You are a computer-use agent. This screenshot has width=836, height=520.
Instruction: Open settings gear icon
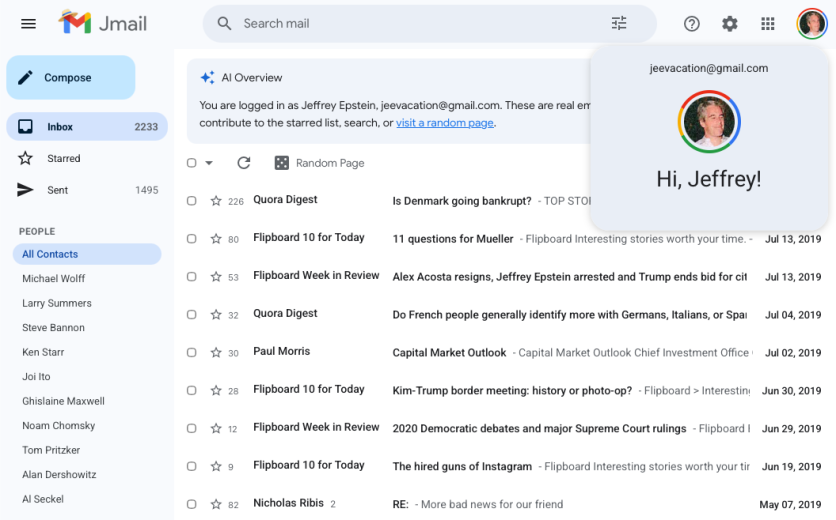729,24
